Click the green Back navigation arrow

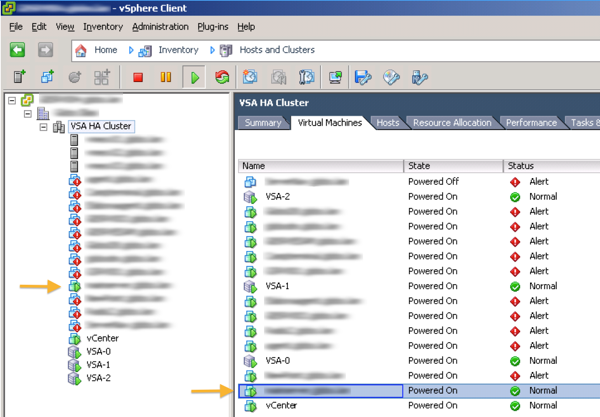[x=18, y=50]
